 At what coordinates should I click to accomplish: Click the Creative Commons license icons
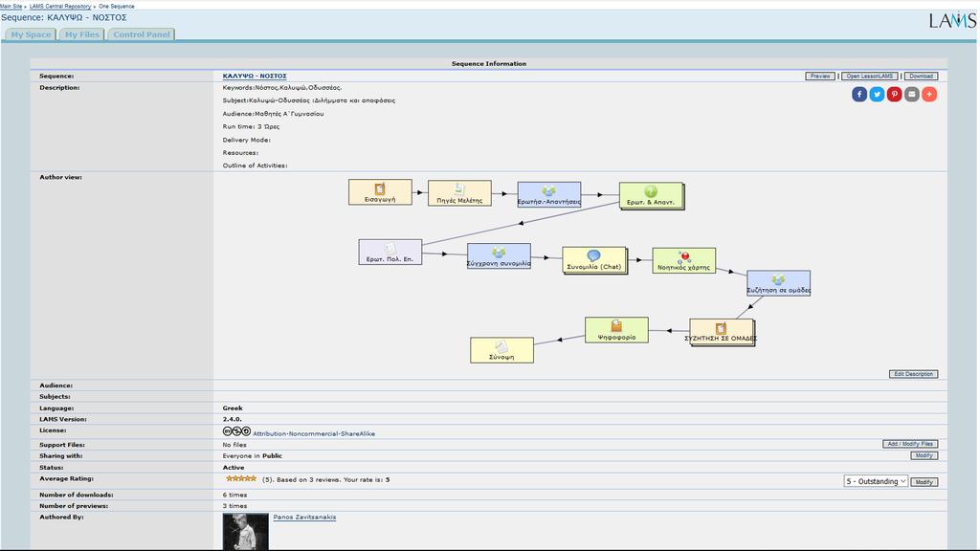click(x=236, y=431)
